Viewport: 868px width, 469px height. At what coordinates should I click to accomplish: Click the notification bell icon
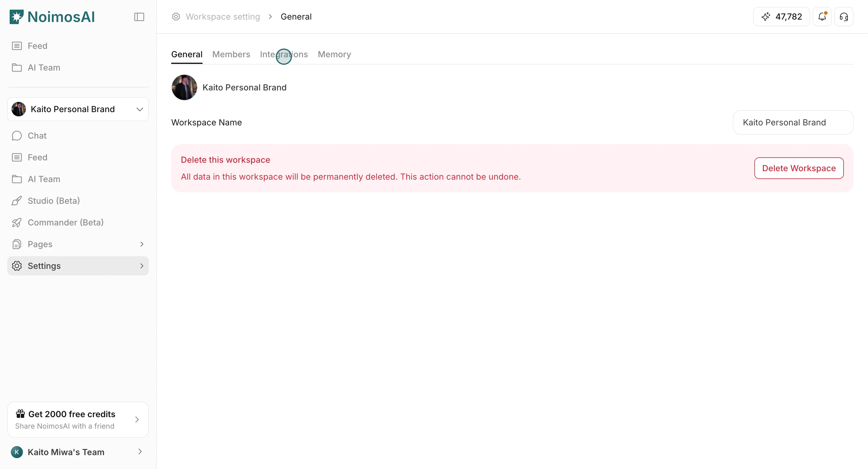click(x=822, y=17)
